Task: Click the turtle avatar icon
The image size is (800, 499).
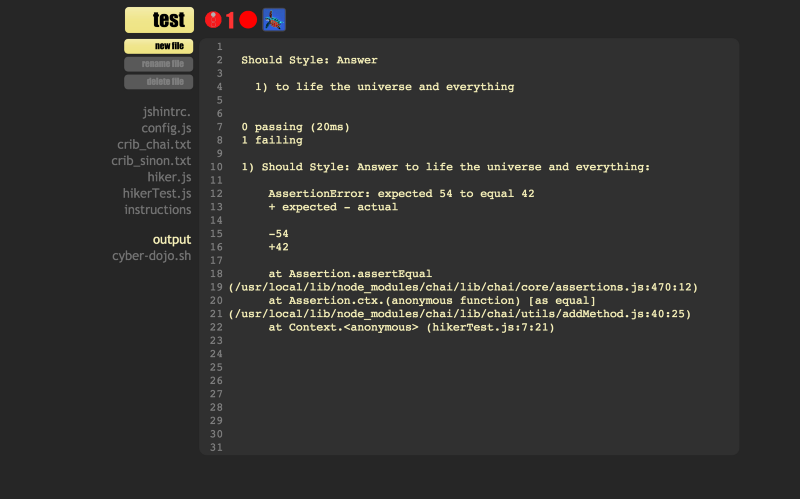Action: (274, 19)
